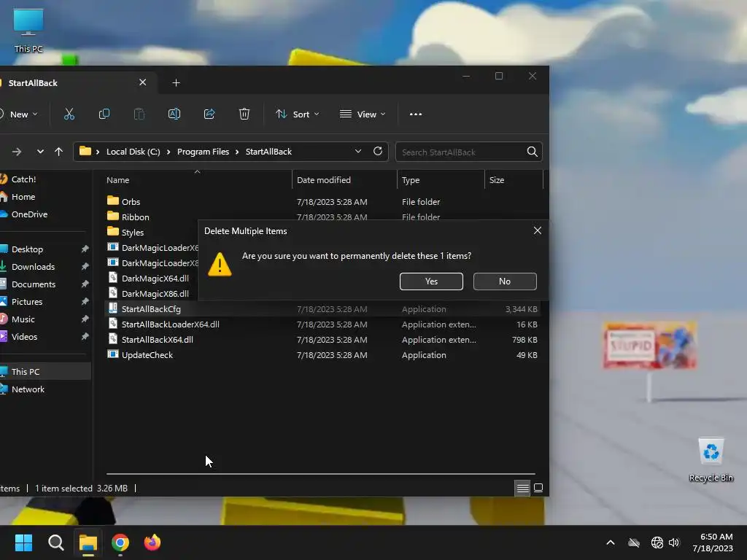747x560 pixels.
Task: Click the OneDrive cloud tray icon
Action: pos(634,542)
